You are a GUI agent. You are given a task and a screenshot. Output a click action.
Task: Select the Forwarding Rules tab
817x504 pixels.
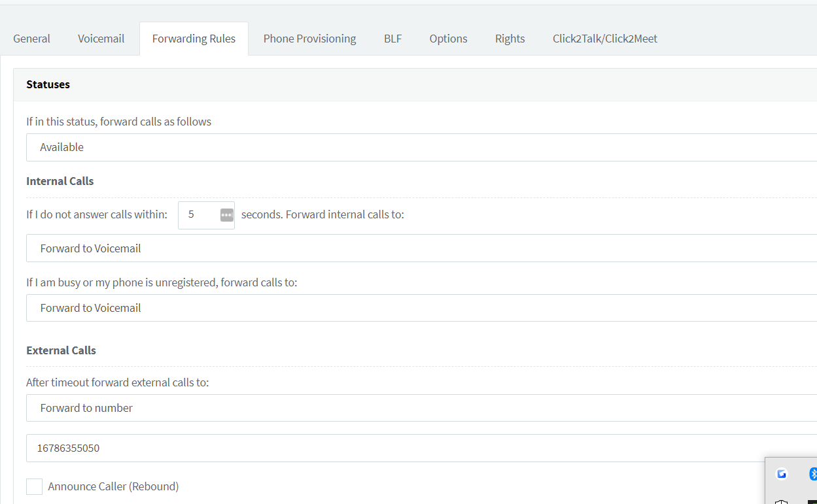(194, 39)
